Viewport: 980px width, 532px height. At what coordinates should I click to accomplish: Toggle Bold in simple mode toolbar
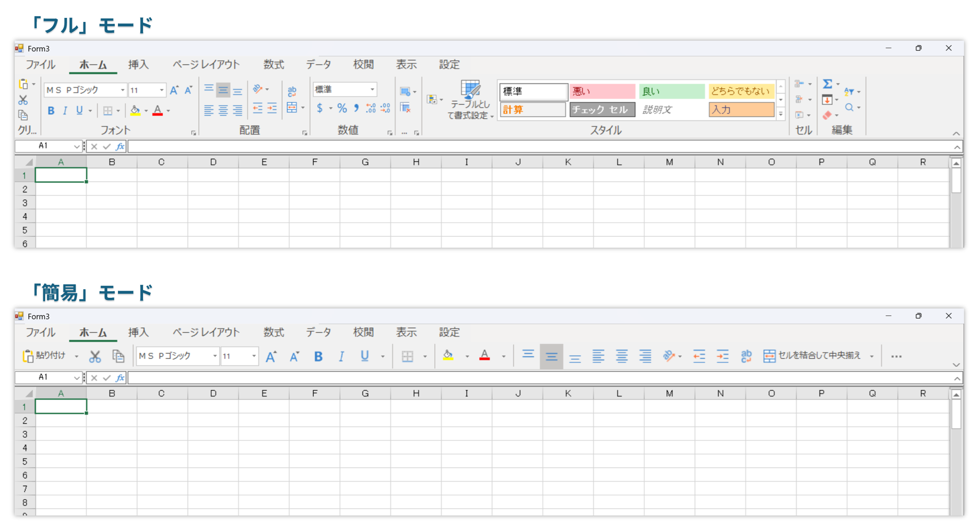point(318,356)
